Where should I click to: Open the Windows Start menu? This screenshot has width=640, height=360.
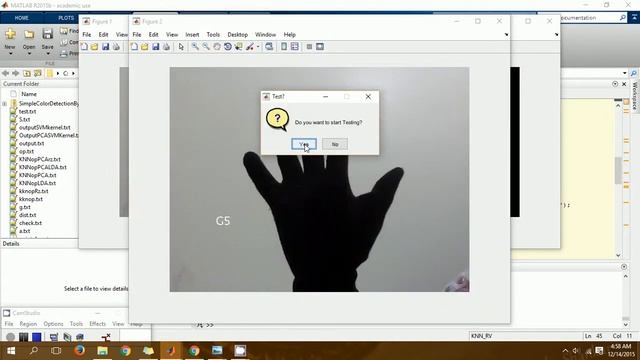11,351
